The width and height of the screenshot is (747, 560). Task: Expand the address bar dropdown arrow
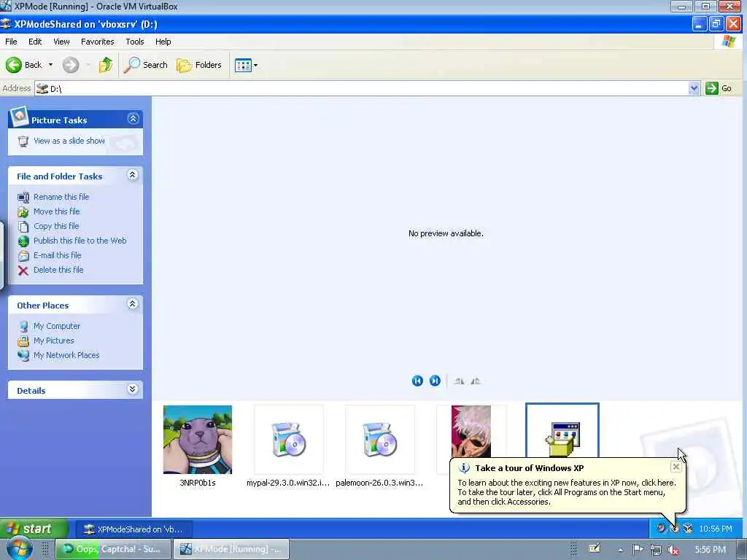[694, 88]
